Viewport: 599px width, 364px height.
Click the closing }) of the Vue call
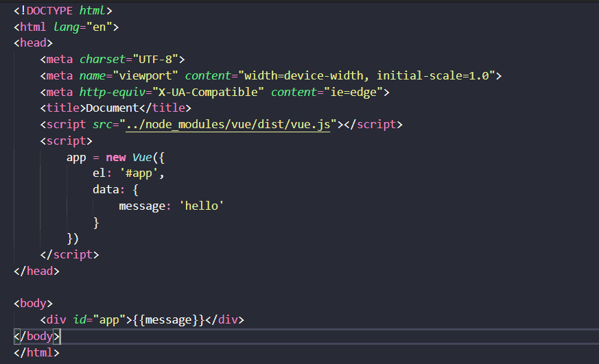pyautogui.click(x=73, y=239)
